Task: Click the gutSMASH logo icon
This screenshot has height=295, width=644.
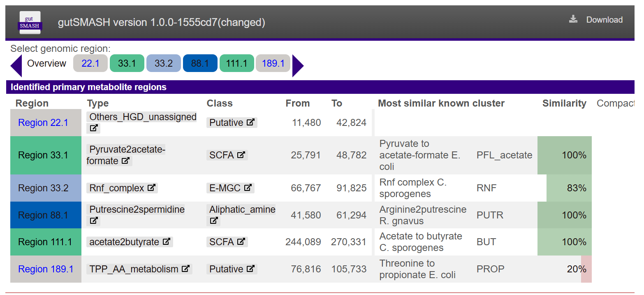Action: [x=30, y=22]
